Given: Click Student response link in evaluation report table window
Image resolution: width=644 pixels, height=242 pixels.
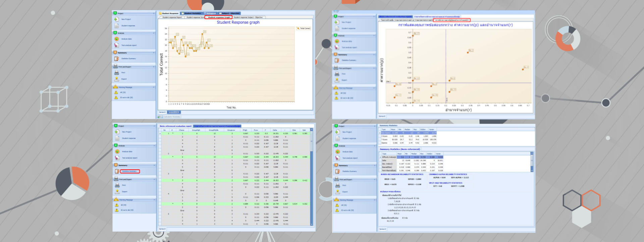Looking at the screenshot, I should pos(129,138).
